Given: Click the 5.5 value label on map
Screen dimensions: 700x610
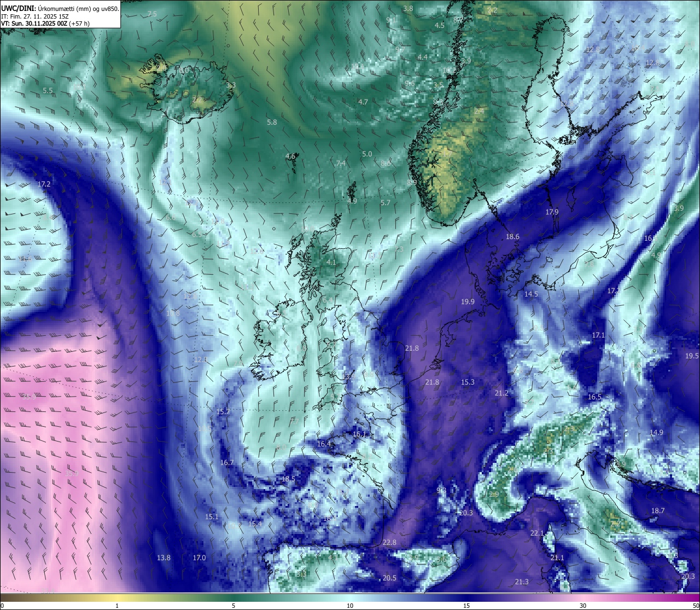Looking at the screenshot, I should tap(48, 90).
